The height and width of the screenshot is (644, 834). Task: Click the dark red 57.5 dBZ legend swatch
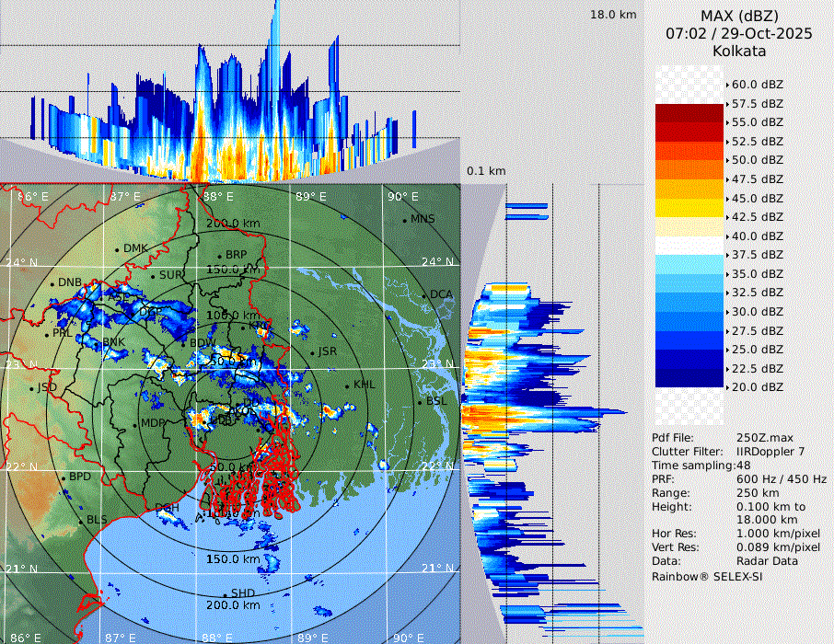click(689, 113)
